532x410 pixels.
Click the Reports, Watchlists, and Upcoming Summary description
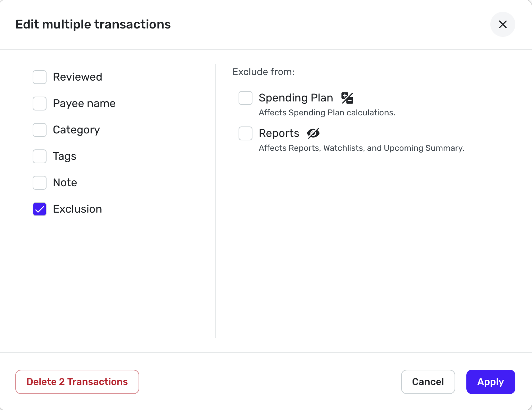pyautogui.click(x=361, y=148)
